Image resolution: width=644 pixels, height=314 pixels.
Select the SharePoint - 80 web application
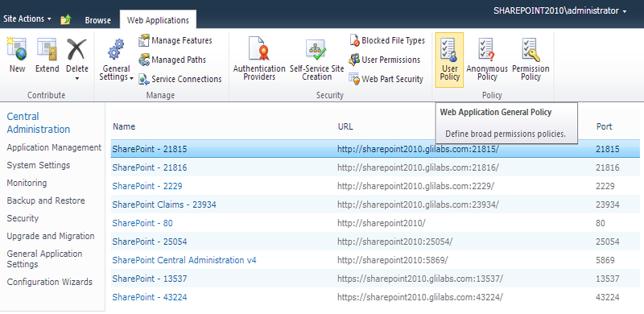click(142, 223)
